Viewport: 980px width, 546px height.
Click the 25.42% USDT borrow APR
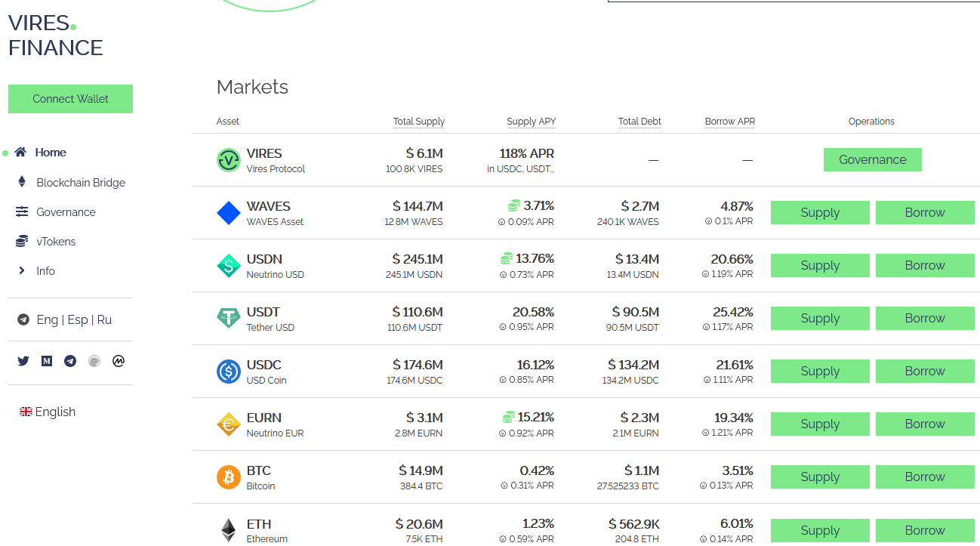pos(733,312)
